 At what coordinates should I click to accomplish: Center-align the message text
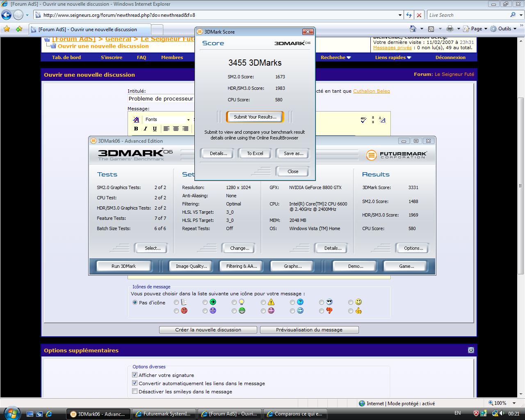pos(176,129)
